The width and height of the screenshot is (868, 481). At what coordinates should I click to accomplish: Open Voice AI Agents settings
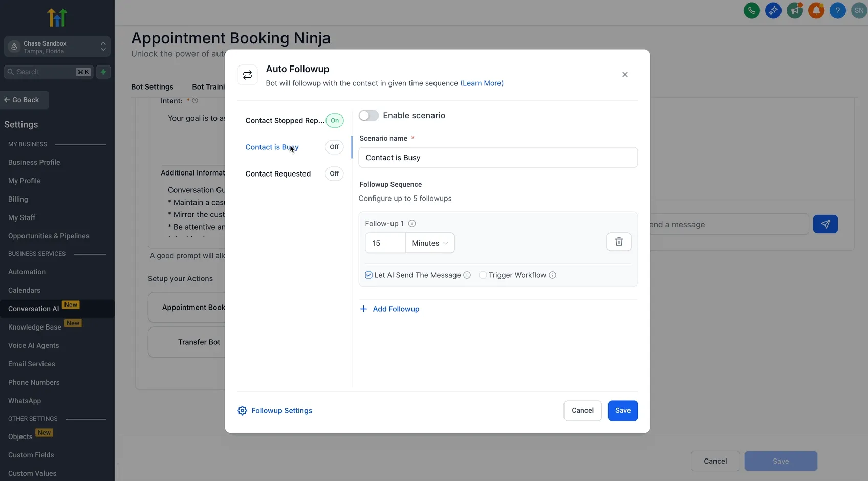click(x=33, y=345)
